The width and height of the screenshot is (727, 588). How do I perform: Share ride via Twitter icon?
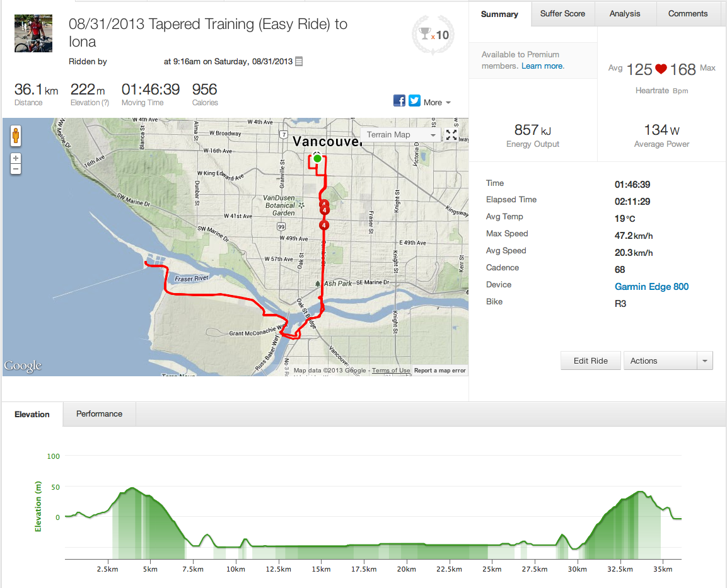coord(414,101)
